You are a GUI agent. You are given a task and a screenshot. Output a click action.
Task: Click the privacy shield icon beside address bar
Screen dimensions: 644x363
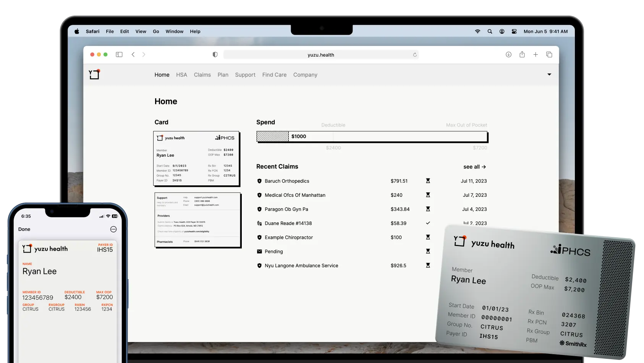215,55
